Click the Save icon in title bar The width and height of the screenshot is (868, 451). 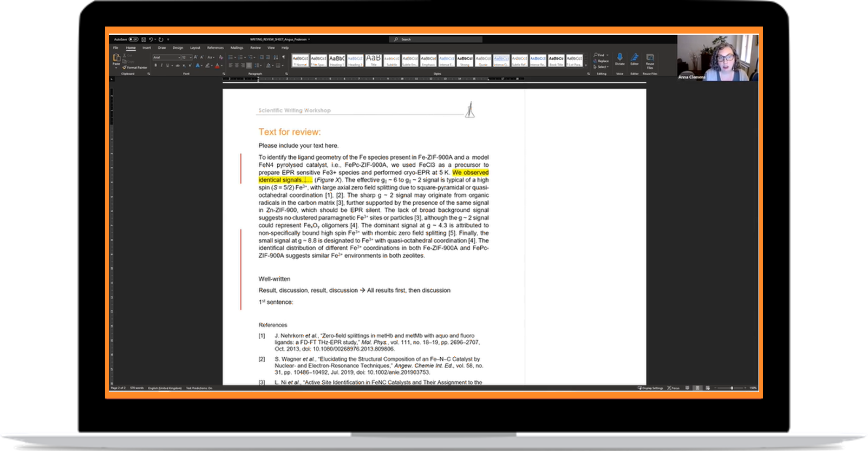(143, 40)
